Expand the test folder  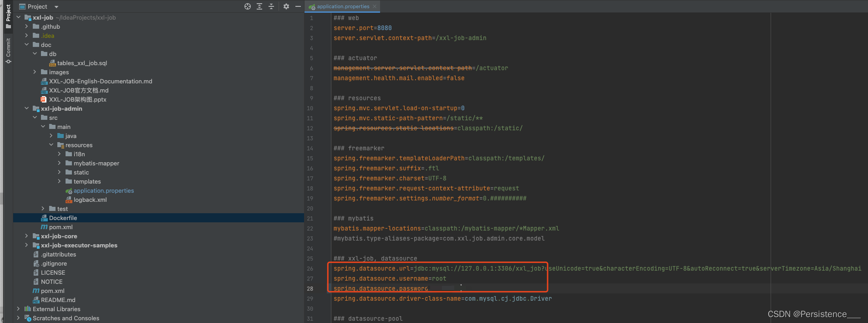coord(43,209)
